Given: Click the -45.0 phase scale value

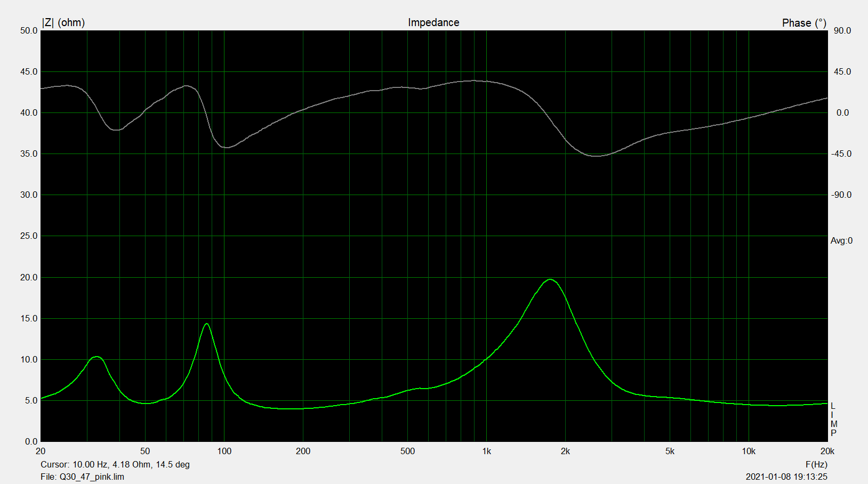Looking at the screenshot, I should coord(841,154).
